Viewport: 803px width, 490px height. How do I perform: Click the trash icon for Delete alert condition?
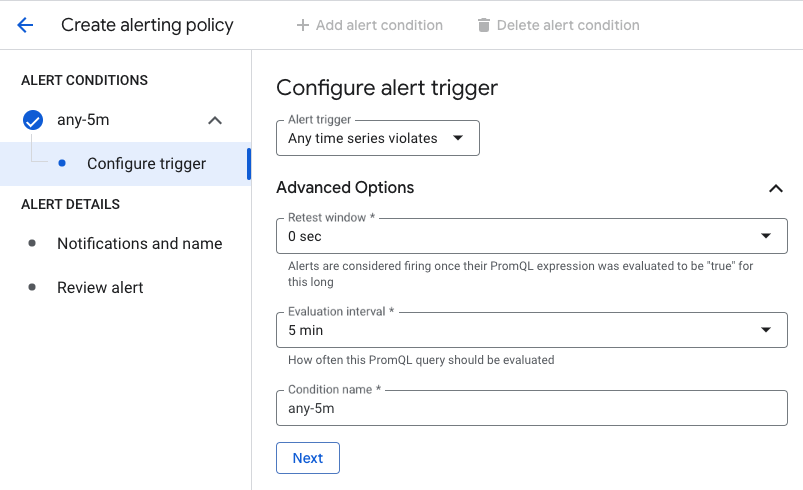click(x=484, y=25)
